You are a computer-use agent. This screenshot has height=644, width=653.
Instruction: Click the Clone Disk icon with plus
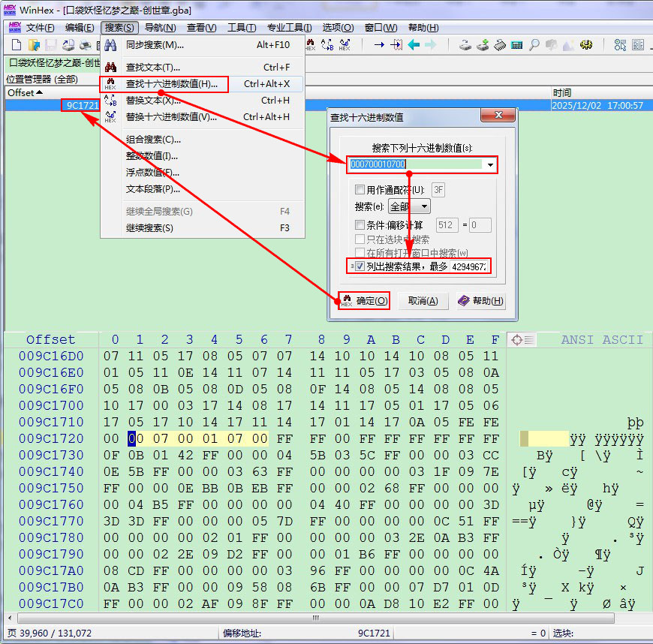[x=483, y=44]
